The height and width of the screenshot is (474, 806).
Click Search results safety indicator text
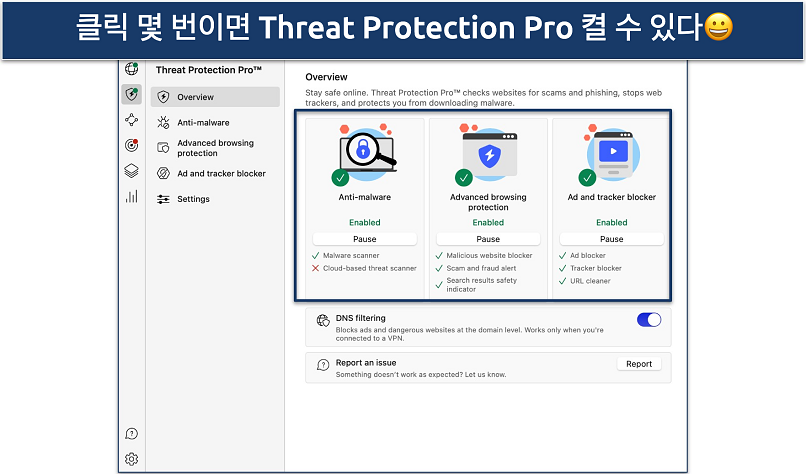pos(482,285)
